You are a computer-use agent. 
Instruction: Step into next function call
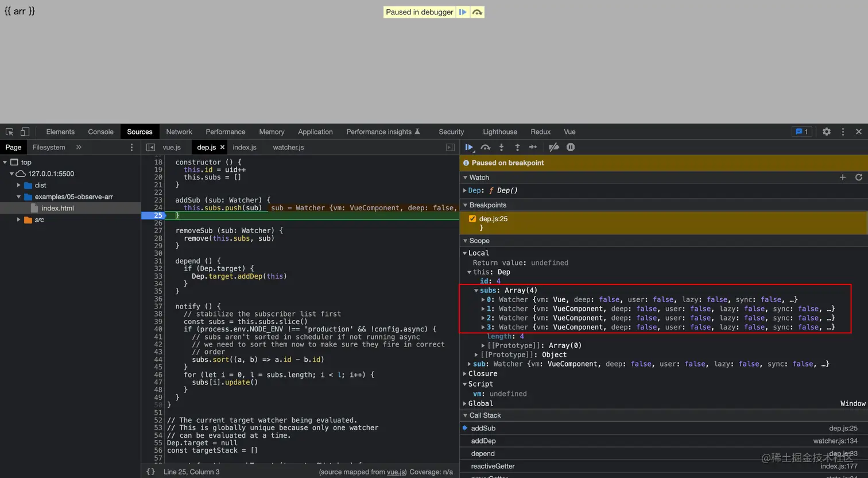pos(501,148)
